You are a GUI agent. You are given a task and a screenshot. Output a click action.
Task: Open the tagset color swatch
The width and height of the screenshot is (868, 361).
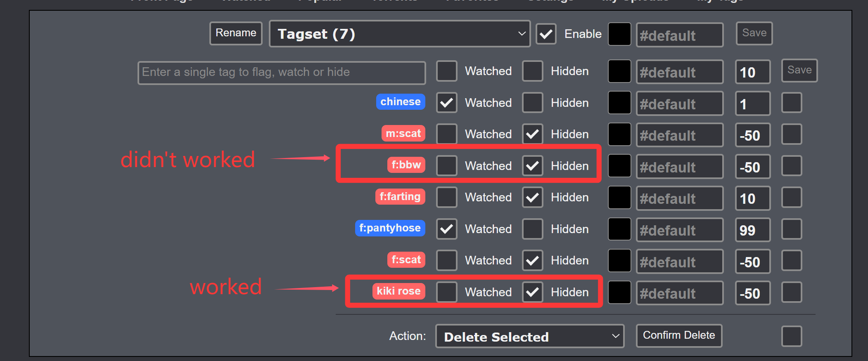pos(619,34)
